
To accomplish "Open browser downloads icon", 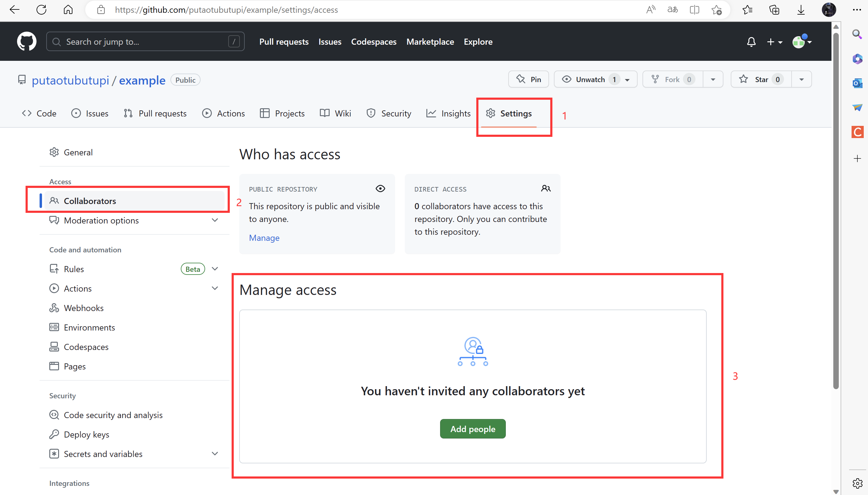I will [x=801, y=9].
